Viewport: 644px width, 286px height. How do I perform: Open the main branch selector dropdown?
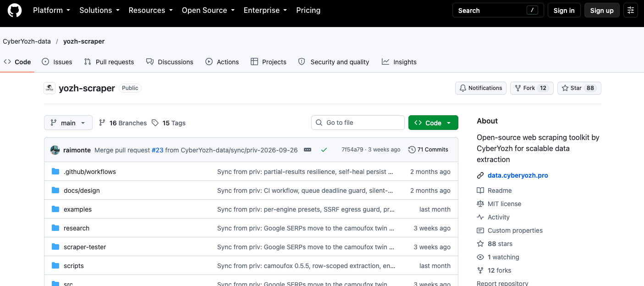[68, 123]
